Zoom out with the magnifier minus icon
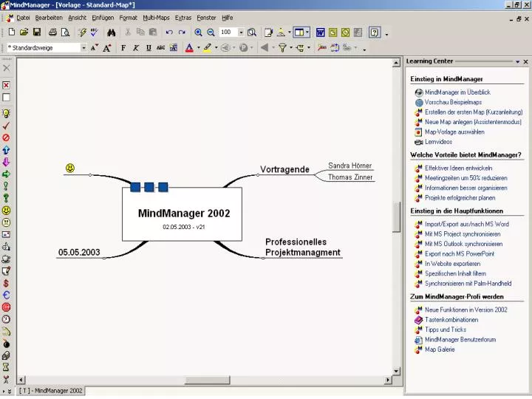 tap(211, 33)
